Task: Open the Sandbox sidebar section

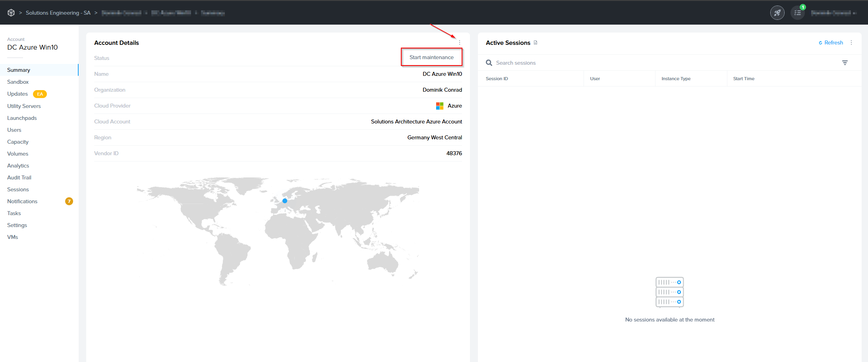Action: click(x=18, y=82)
